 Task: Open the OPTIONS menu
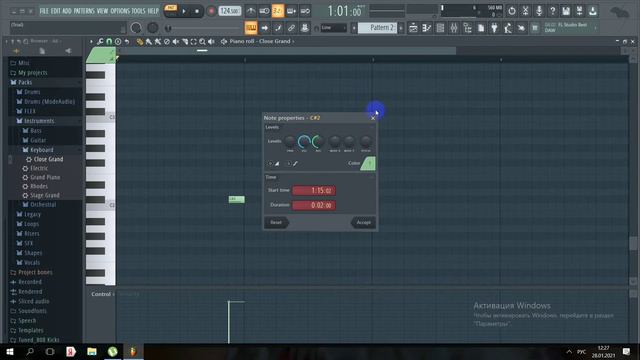click(120, 11)
